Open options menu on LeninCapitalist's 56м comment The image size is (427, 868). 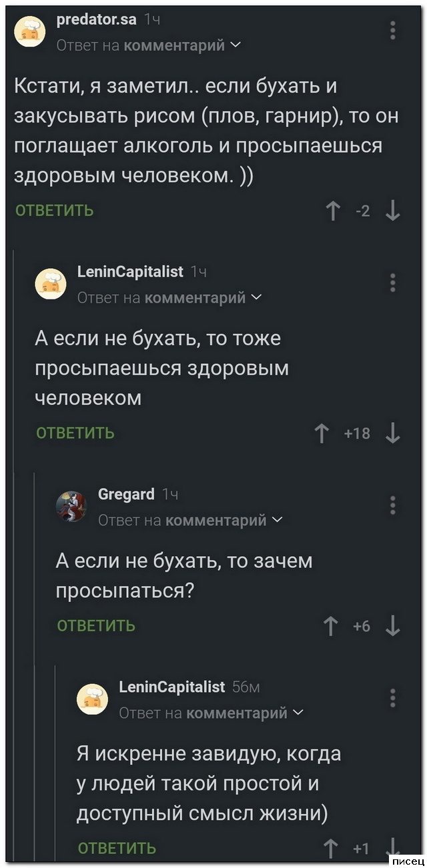(x=393, y=697)
